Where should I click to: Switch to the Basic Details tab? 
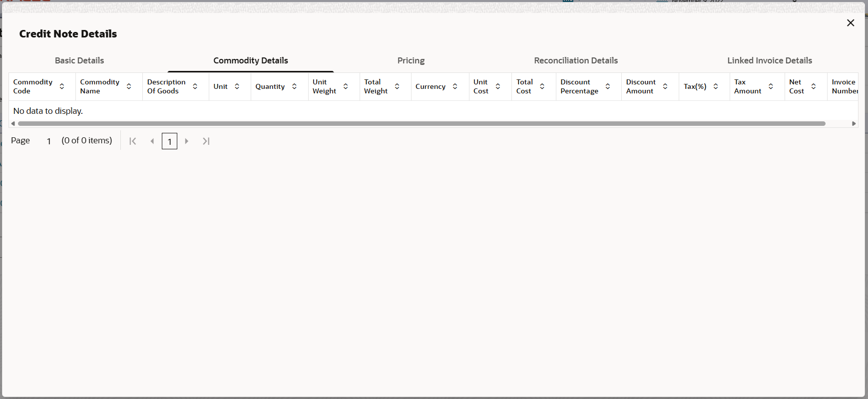pyautogui.click(x=79, y=60)
